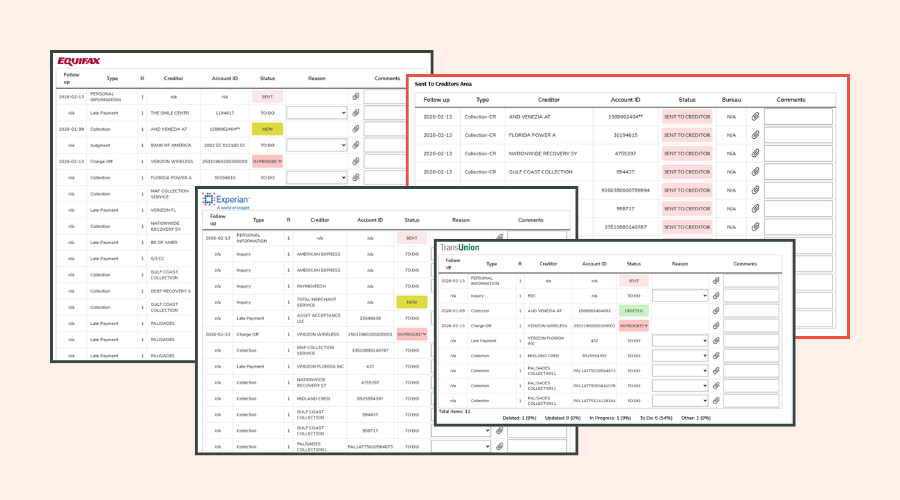The height and width of the screenshot is (500, 900).
Task: Click SENT TO CREDITOR badge for GULF COAST COLLECTION
Action: pyautogui.click(x=687, y=172)
